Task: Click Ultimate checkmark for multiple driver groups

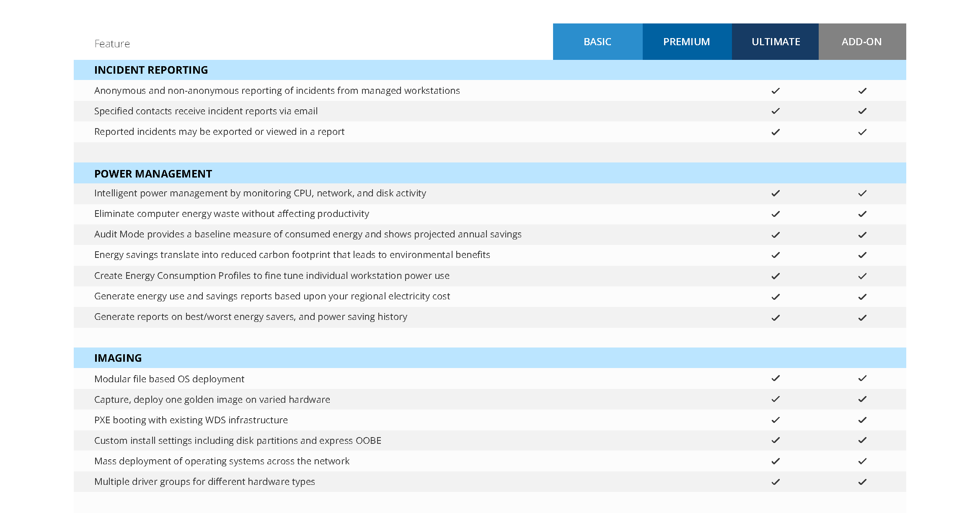Action: coord(776,482)
